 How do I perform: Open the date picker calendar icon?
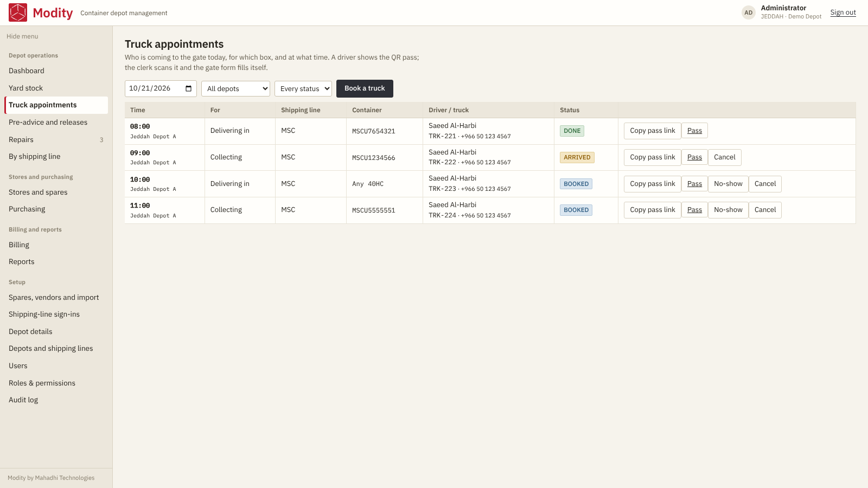point(188,88)
